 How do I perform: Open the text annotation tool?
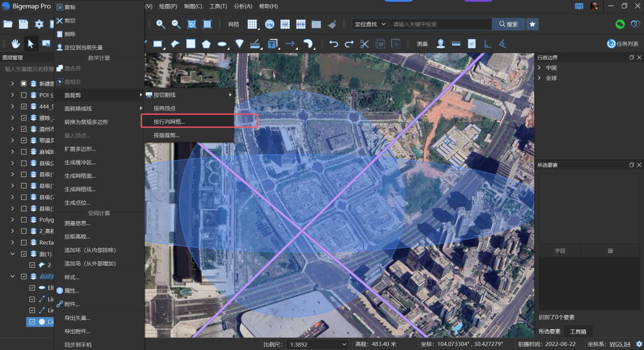pyautogui.click(x=272, y=44)
